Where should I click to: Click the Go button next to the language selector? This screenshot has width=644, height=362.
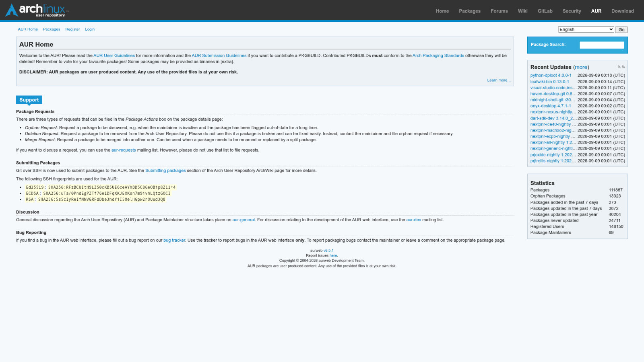tap(621, 30)
